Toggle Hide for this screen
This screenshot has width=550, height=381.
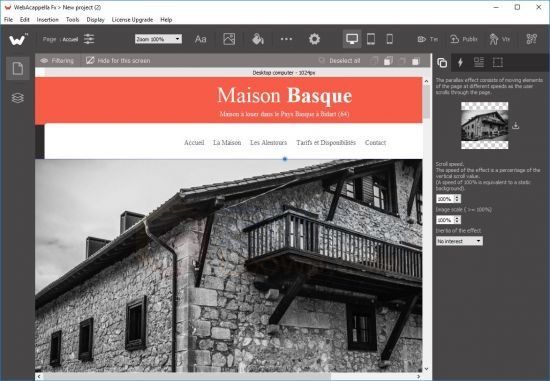[118, 61]
